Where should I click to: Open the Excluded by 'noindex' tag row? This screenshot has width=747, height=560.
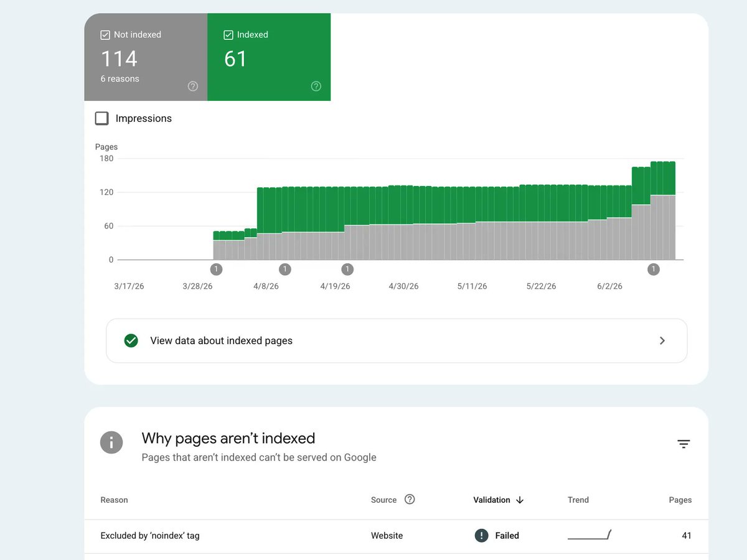pos(397,536)
